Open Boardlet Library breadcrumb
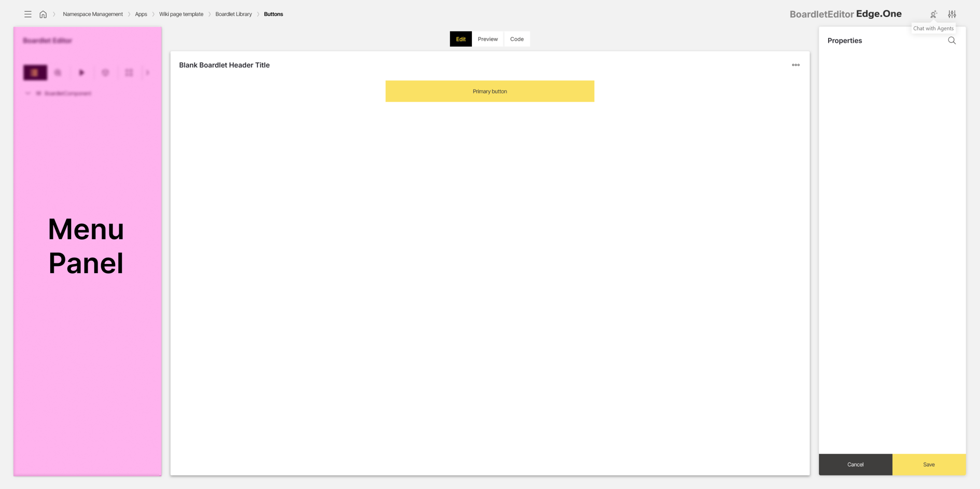 point(234,15)
